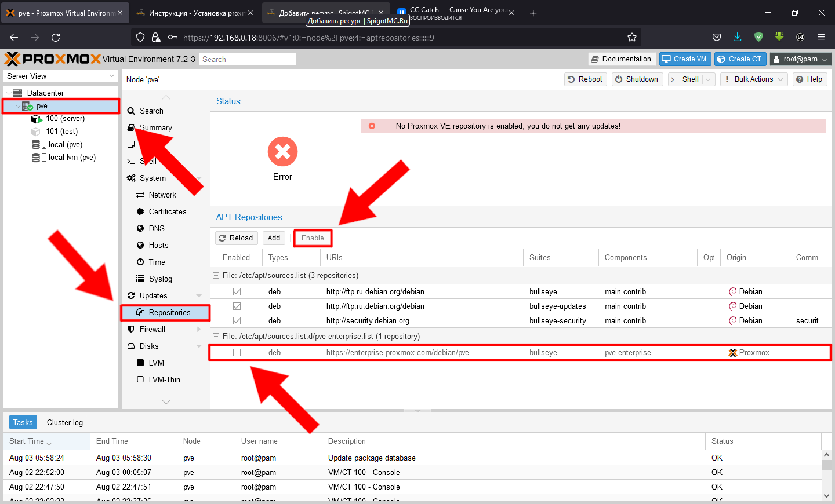Open LVM-Thin storage page
This screenshot has height=504, width=835.
click(164, 379)
